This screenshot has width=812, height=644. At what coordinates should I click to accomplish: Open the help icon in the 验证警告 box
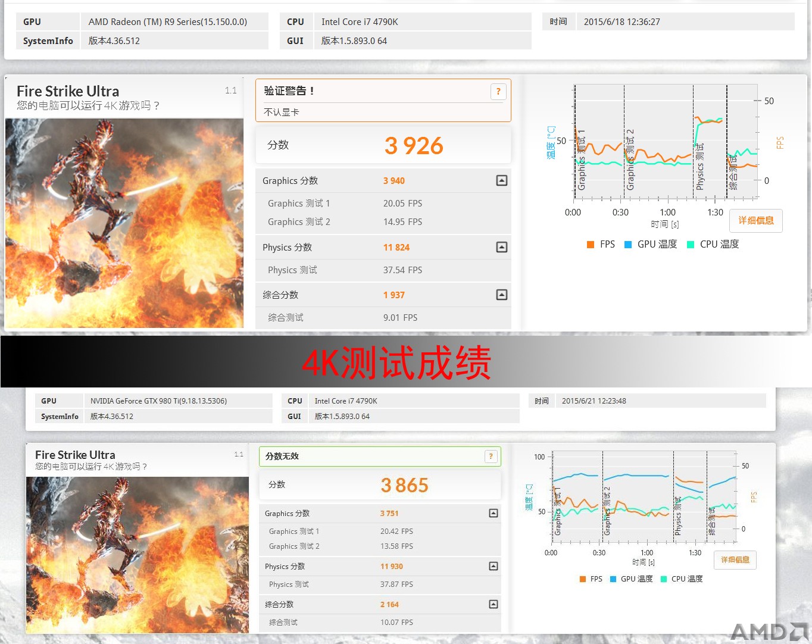[498, 92]
